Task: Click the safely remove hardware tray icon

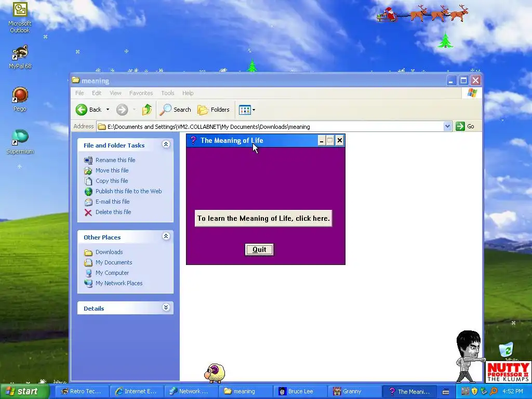Action: pos(484,391)
